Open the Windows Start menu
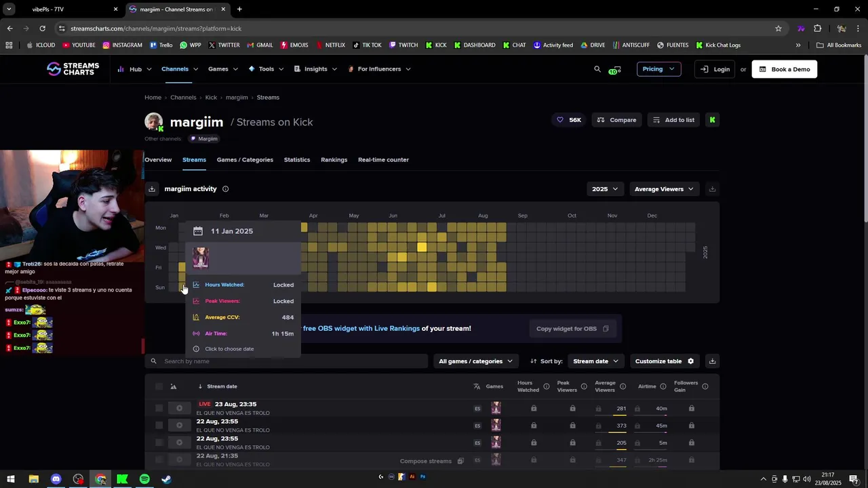This screenshot has width=868, height=488. pyautogui.click(x=11, y=479)
